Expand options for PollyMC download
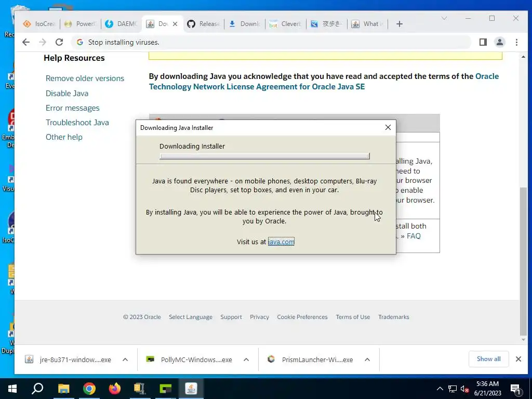532x399 pixels. pos(246,360)
